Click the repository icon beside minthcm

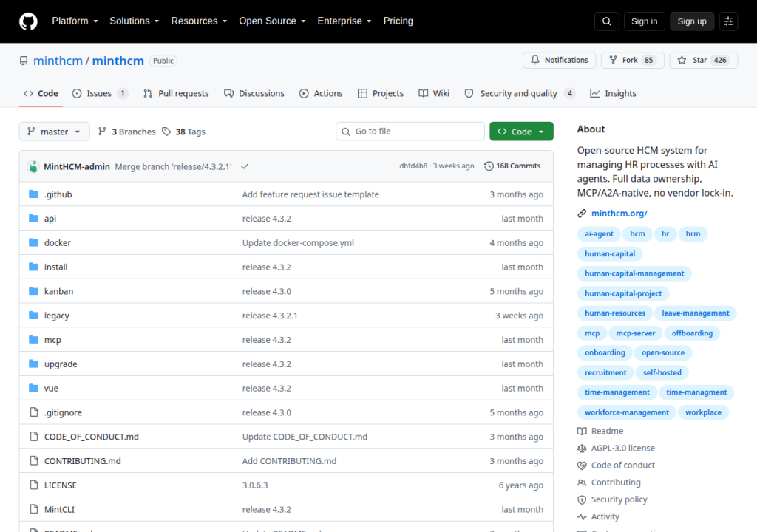click(x=24, y=61)
